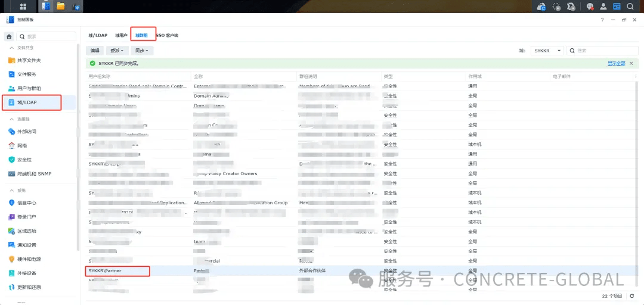The height and width of the screenshot is (305, 644).
Task: Switch to the 域用户 tab
Action: (x=120, y=35)
